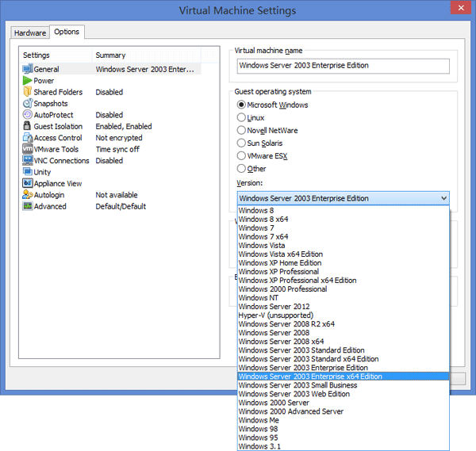Screen dimensions: 476x451
Task: Select the Power settings icon
Action: pyautogui.click(x=27, y=81)
